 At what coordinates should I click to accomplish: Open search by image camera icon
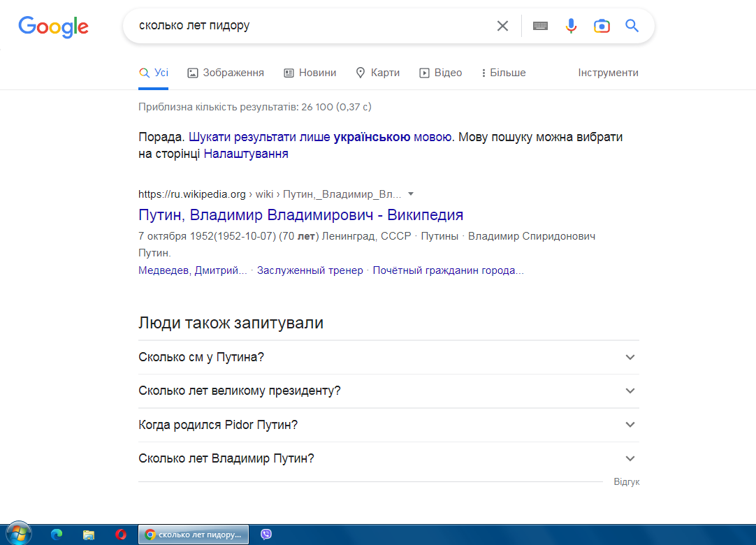[x=602, y=26]
